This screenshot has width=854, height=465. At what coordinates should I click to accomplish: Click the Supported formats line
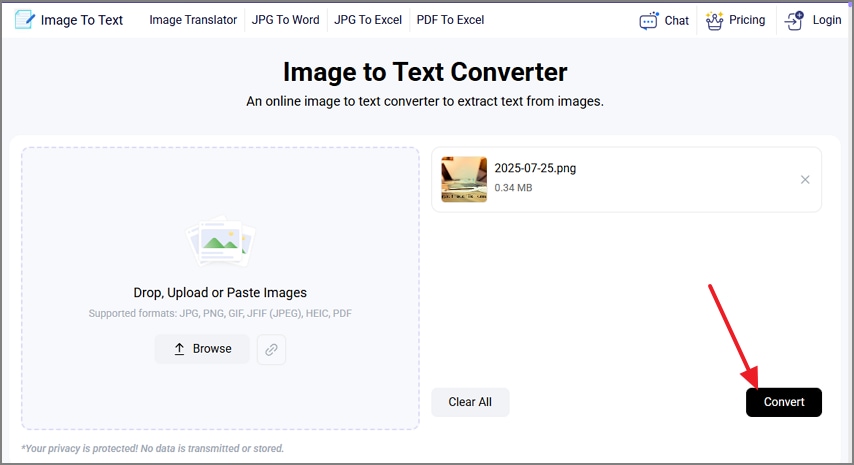click(x=220, y=314)
